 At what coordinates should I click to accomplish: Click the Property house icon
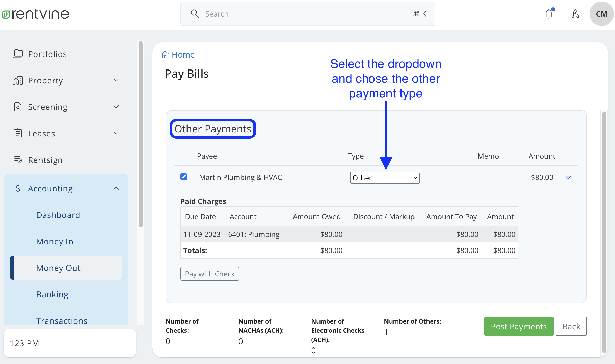18,80
